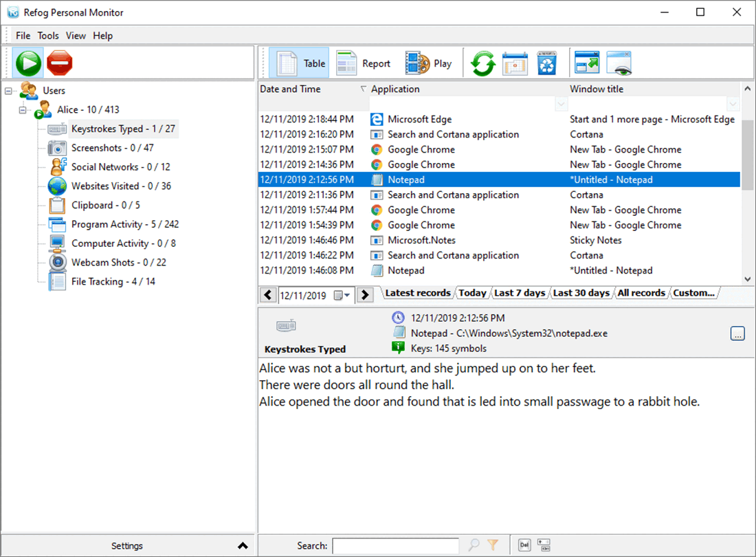Select the Microsoft Edge record row

click(x=499, y=119)
